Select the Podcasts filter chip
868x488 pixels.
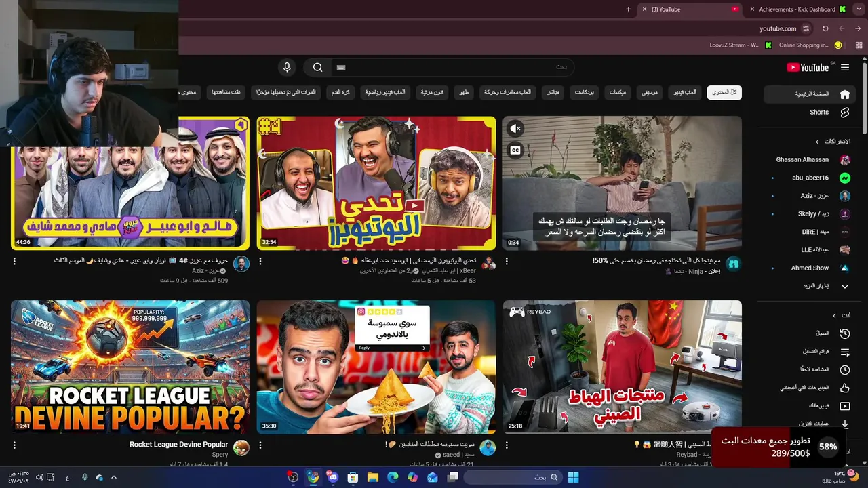[584, 92]
